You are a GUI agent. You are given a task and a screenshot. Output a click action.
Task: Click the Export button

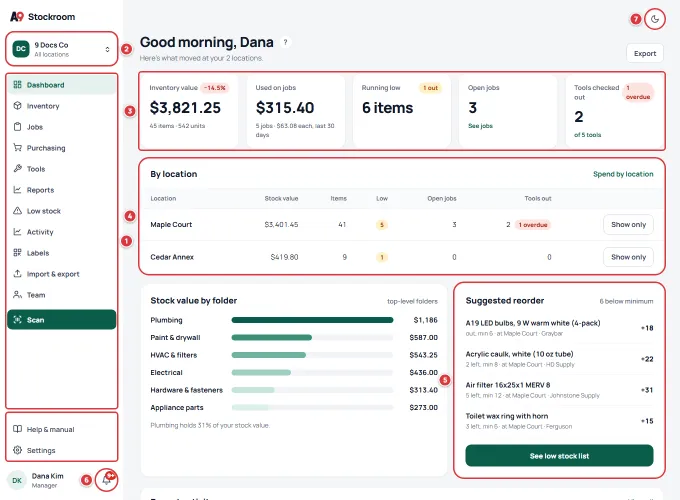tap(645, 53)
